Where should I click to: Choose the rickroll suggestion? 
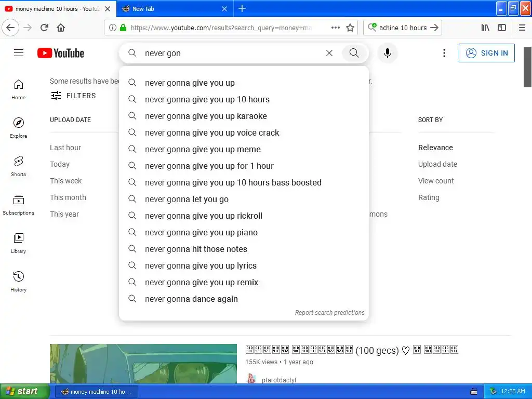coord(244,216)
